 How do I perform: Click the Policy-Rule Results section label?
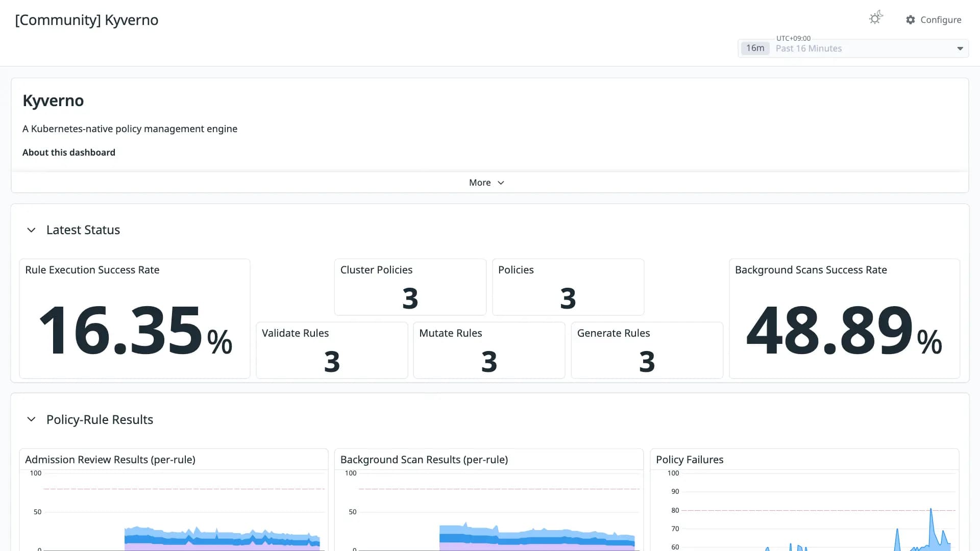(x=100, y=419)
